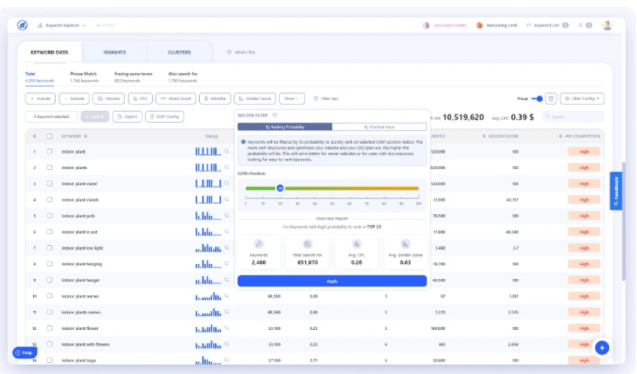Viewport: 637px width, 374px height.
Task: Open the Keyword Explorer tool dropdown
Action: click(62, 25)
